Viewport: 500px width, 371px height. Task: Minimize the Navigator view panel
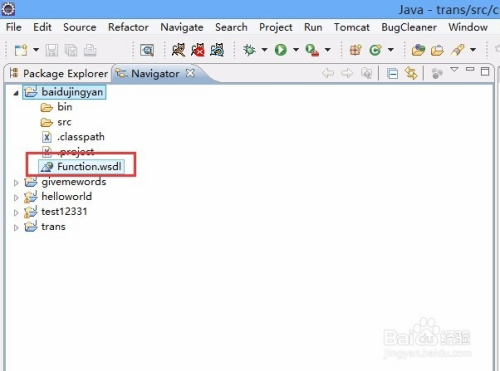470,69
